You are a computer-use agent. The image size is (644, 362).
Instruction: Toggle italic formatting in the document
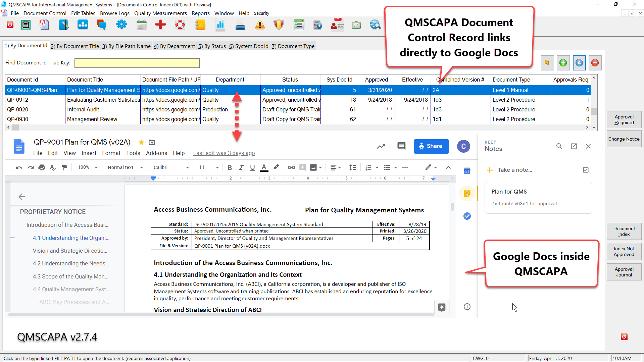[241, 167]
